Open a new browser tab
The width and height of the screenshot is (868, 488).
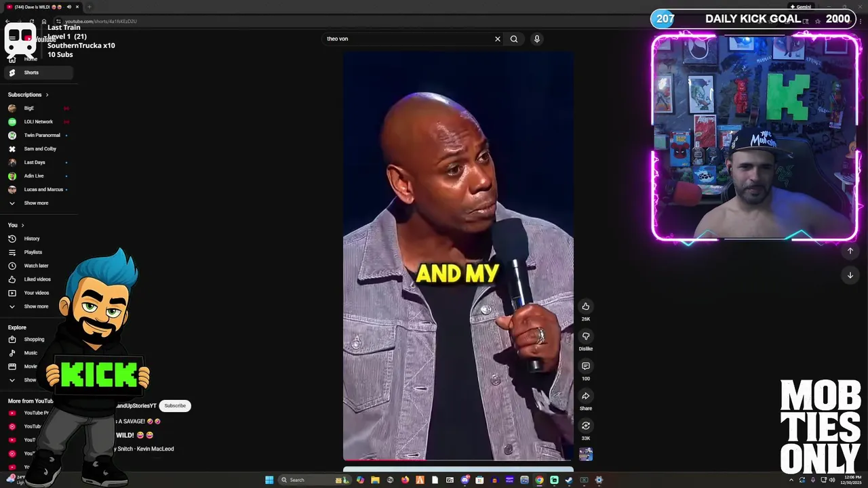(x=90, y=7)
